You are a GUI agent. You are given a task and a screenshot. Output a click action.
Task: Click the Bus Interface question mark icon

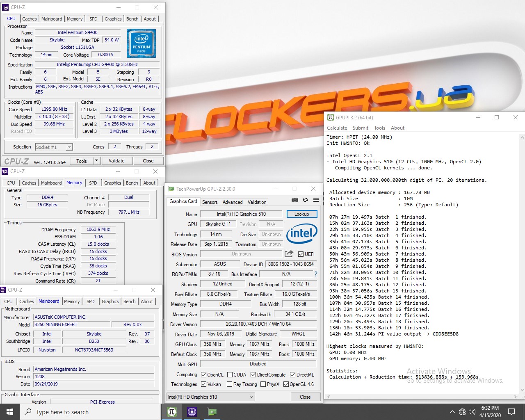pyautogui.click(x=315, y=274)
